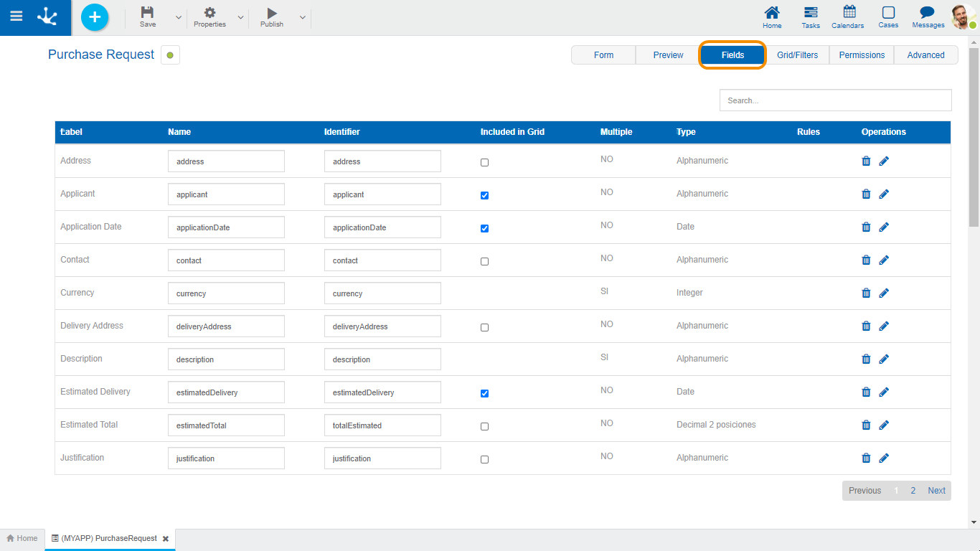980x551 pixels.
Task: Switch to the Grid/Filters tab
Action: (797, 55)
